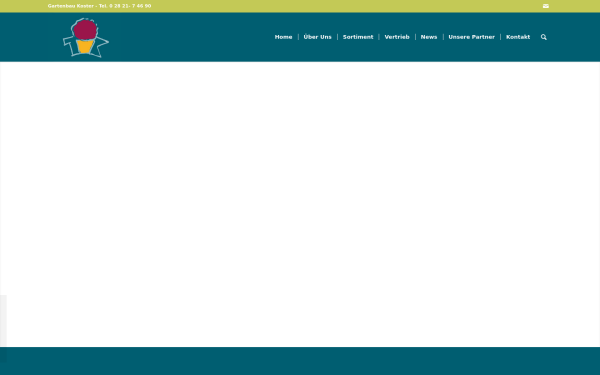Click the separator between Home and Über Uns
Viewport: 600px width, 375px height.
coord(298,37)
